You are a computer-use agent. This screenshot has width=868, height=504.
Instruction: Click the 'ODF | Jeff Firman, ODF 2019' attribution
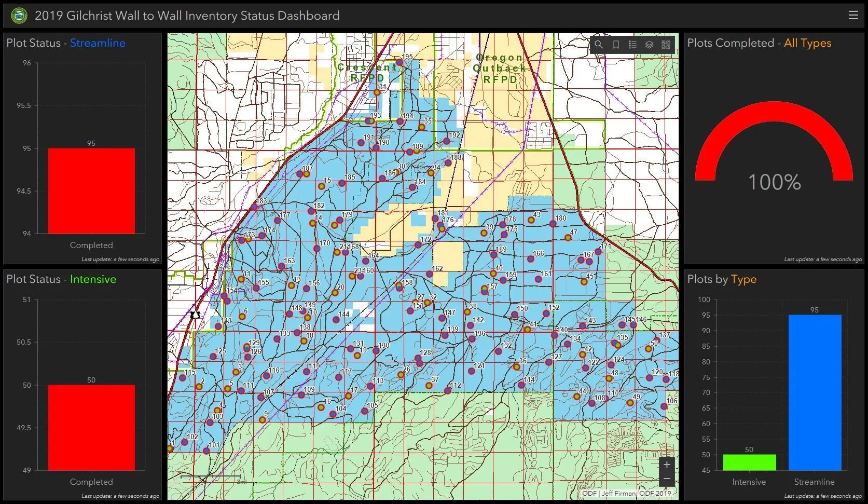click(x=627, y=493)
